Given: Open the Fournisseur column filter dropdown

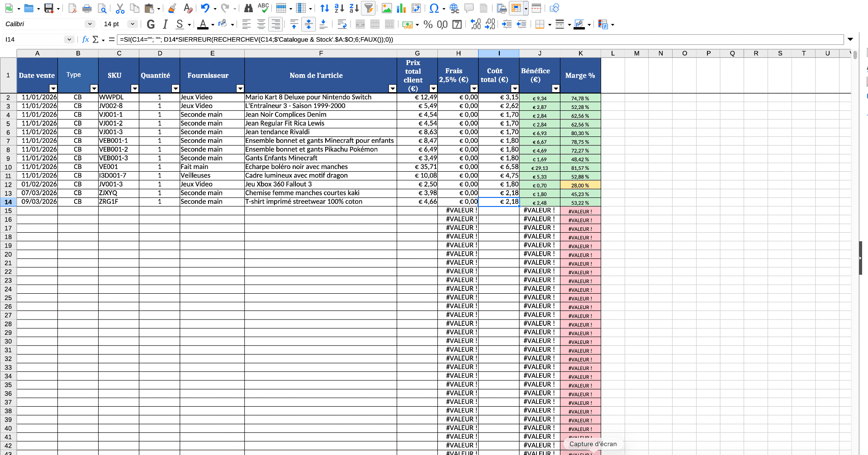Looking at the screenshot, I should (x=240, y=89).
